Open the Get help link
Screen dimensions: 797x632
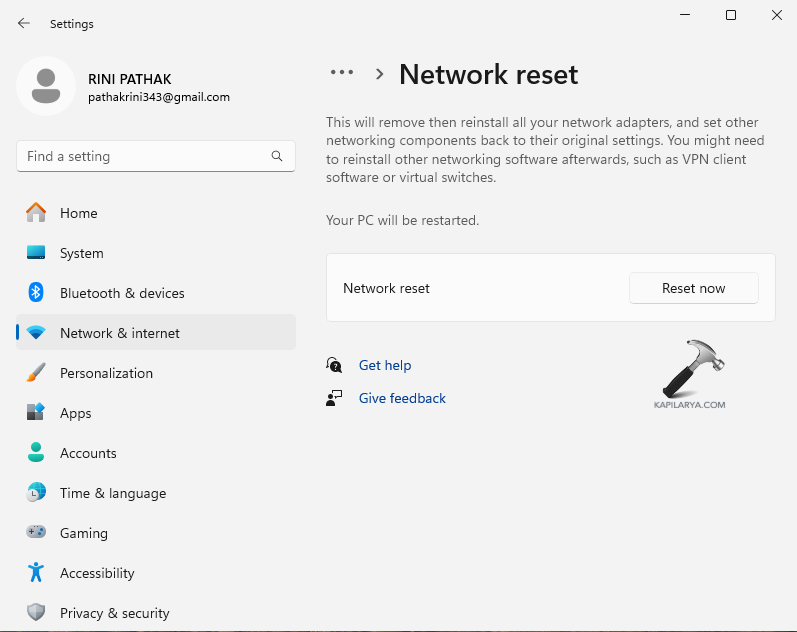pos(385,365)
